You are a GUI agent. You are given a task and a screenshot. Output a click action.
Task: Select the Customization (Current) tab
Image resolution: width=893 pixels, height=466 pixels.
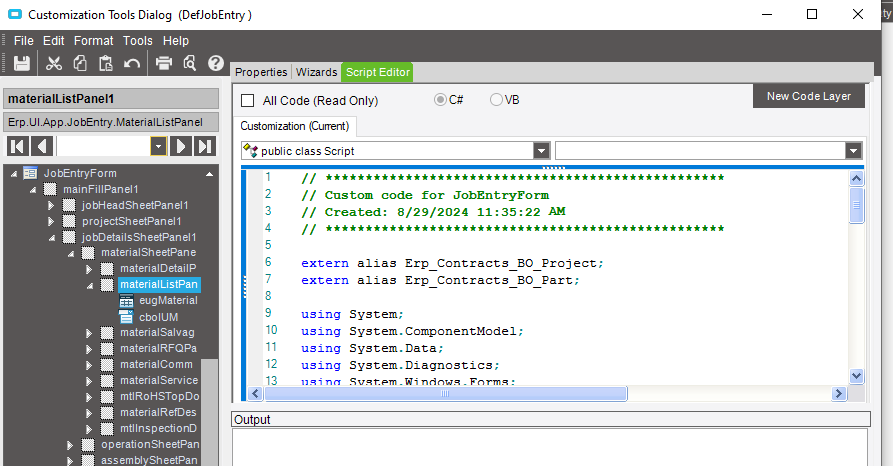(295, 126)
